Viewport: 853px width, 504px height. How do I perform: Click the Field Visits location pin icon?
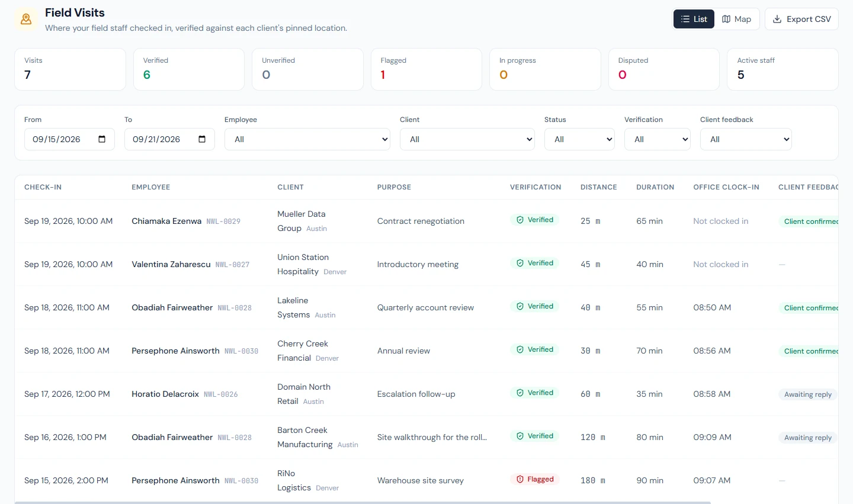tap(26, 19)
